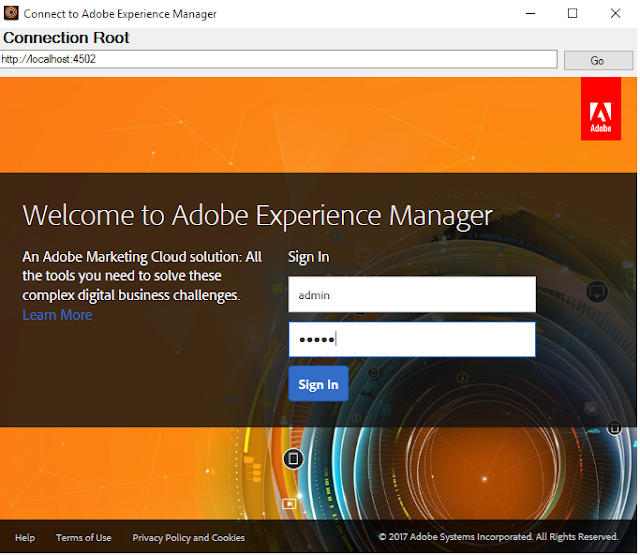
Task: Click the 'Welcome to Adobe Experience Manager' heading
Action: (x=258, y=216)
